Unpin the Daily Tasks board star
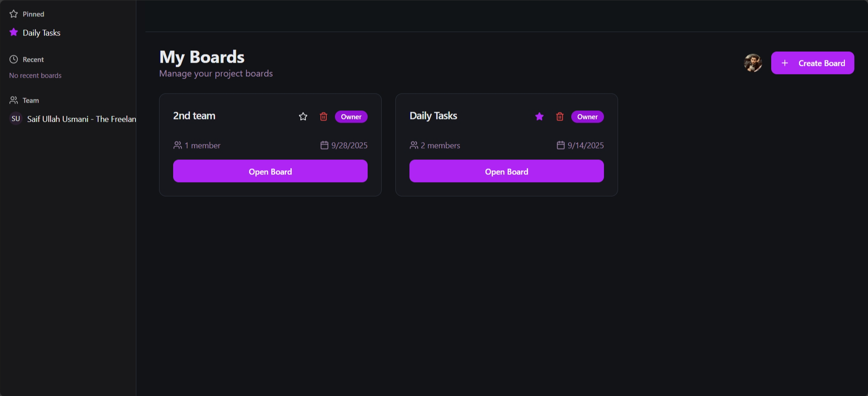Viewport: 868px width, 396px height. click(x=539, y=117)
